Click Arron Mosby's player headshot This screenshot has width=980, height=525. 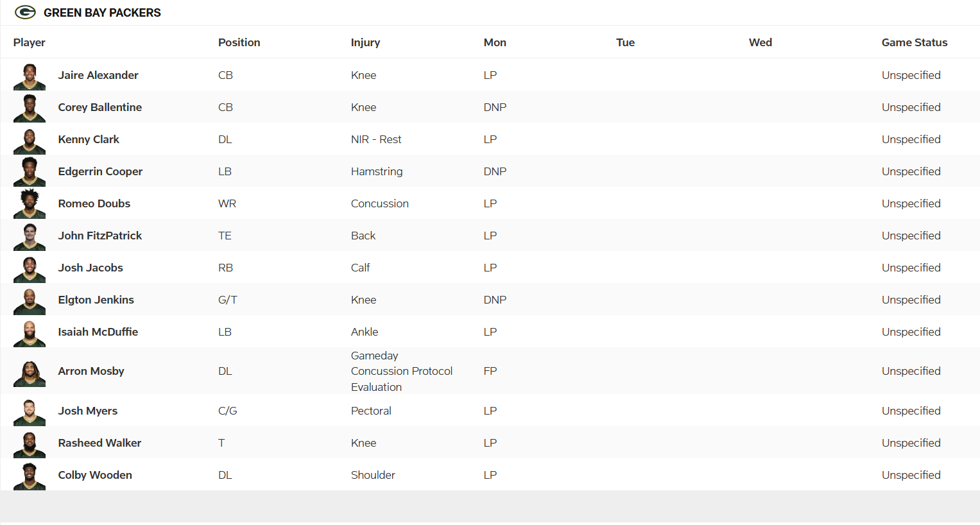click(30, 373)
